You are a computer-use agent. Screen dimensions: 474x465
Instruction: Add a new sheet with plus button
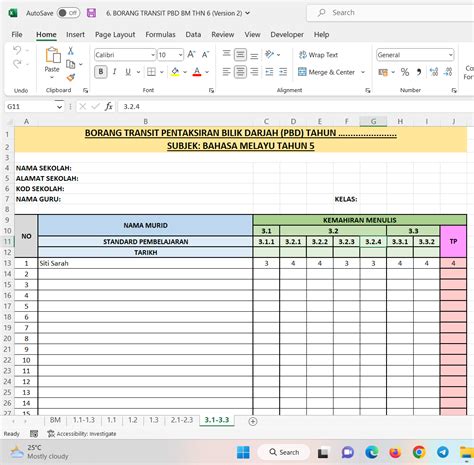[253, 421]
